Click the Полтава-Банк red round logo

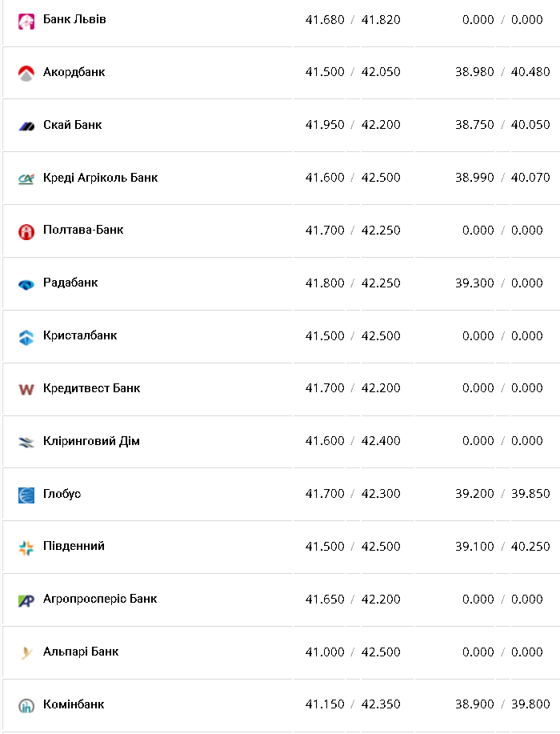[26, 231]
